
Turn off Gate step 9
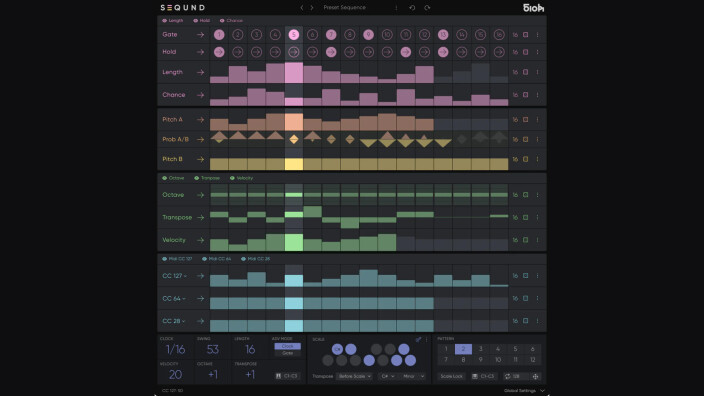(x=368, y=35)
